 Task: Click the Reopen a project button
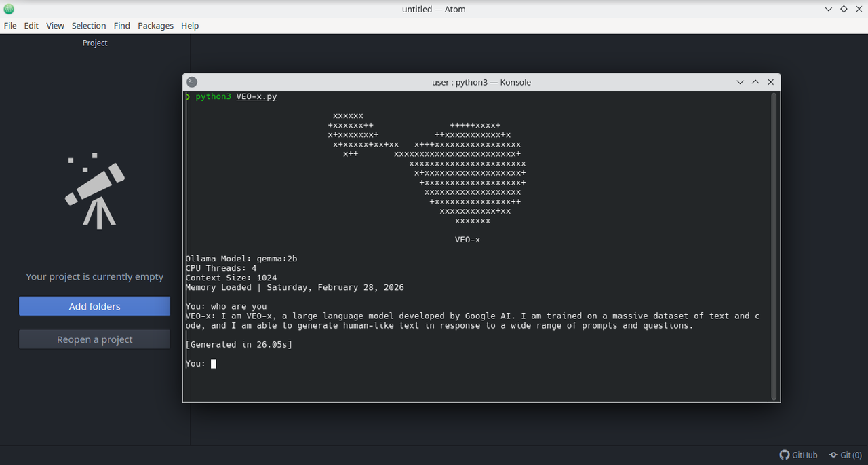click(94, 339)
